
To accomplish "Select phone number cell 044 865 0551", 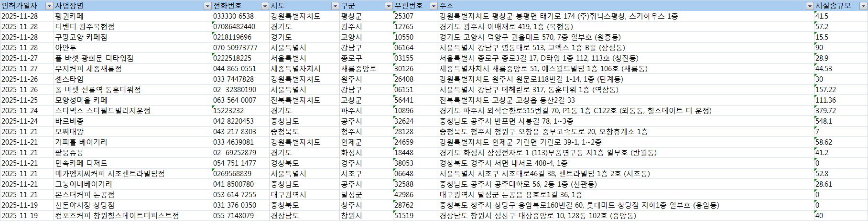I will tap(240, 69).
